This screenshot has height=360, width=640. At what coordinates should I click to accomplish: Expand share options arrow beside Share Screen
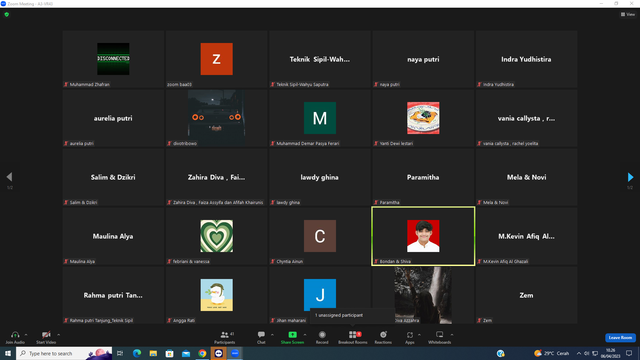click(x=305, y=335)
